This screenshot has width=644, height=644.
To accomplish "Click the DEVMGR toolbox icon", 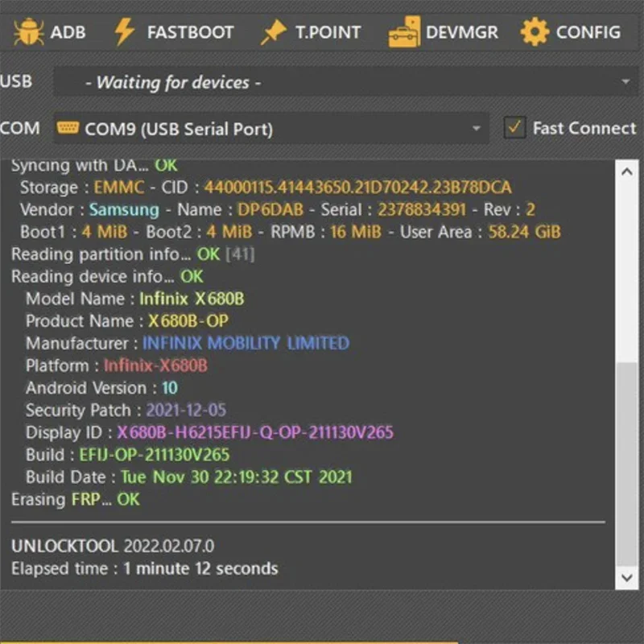I will tap(404, 31).
